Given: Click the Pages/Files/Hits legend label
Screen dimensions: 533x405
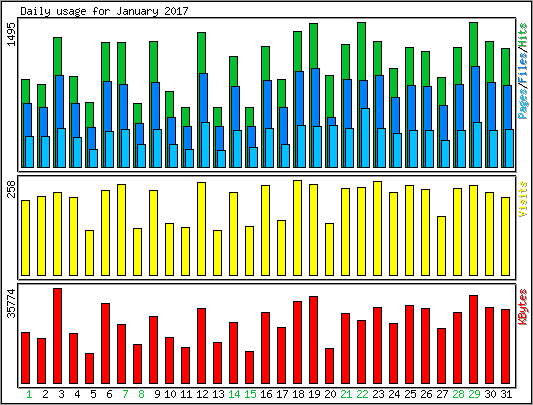Looking at the screenshot, I should 523,71.
